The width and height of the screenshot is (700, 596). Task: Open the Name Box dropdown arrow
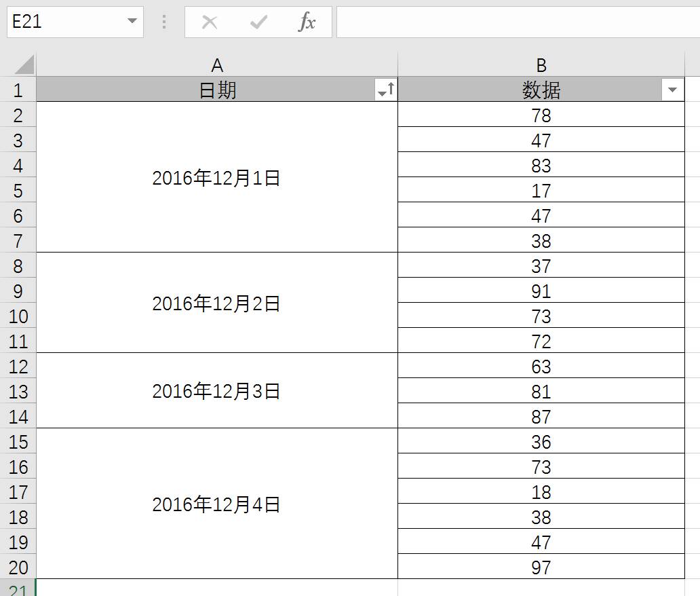(x=132, y=21)
